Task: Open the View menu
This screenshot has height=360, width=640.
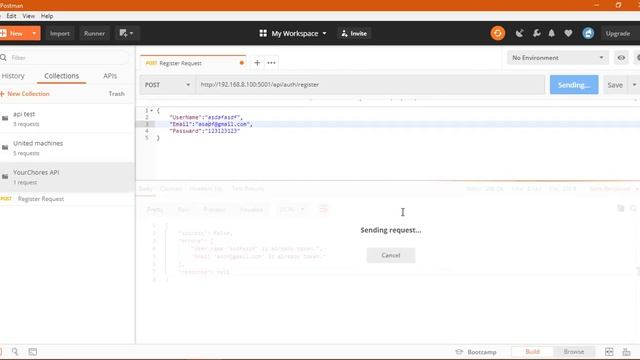Action: pyautogui.click(x=29, y=16)
